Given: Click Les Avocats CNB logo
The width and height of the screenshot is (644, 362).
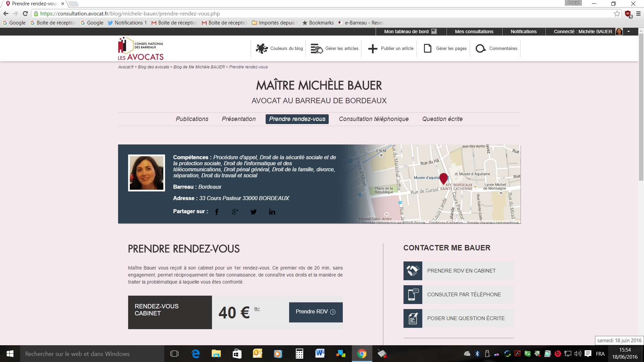Looking at the screenshot, I should click(x=141, y=49).
